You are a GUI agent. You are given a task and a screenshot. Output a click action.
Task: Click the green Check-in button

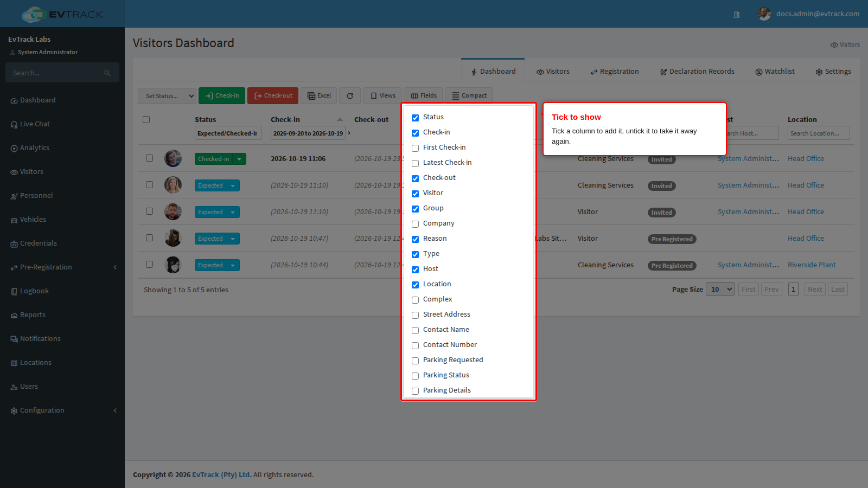pyautogui.click(x=222, y=96)
